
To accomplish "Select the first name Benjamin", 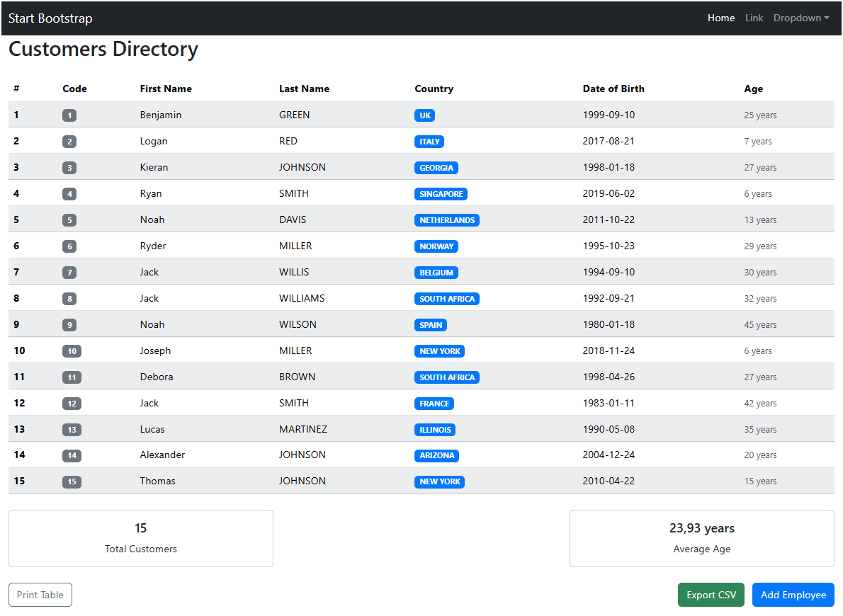I will click(161, 115).
